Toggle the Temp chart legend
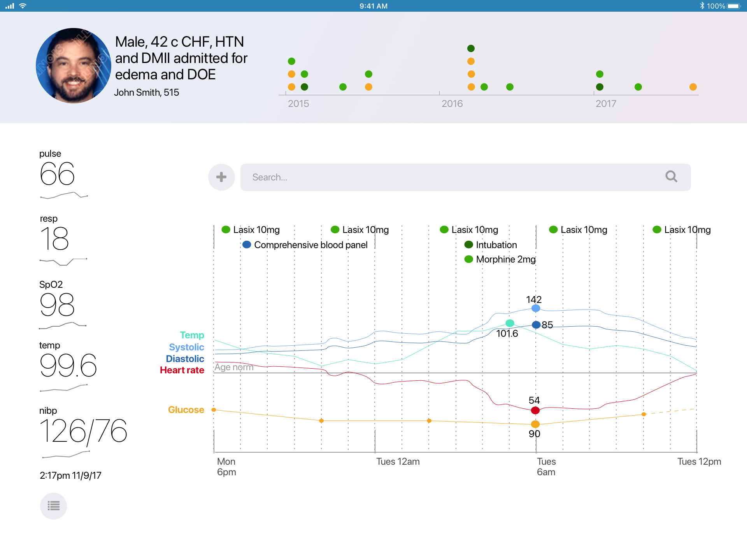747x560 pixels. [192, 335]
